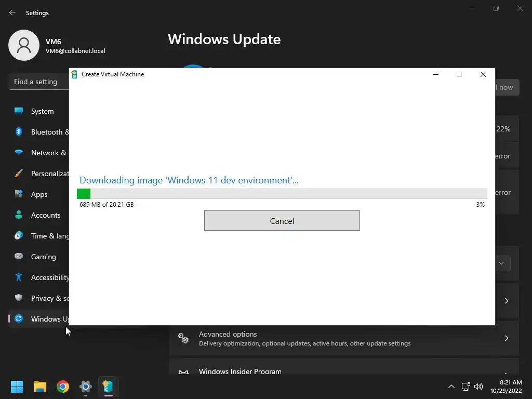Select Windows Update in the sidebar
This screenshot has width=532, height=399.
click(x=38, y=319)
